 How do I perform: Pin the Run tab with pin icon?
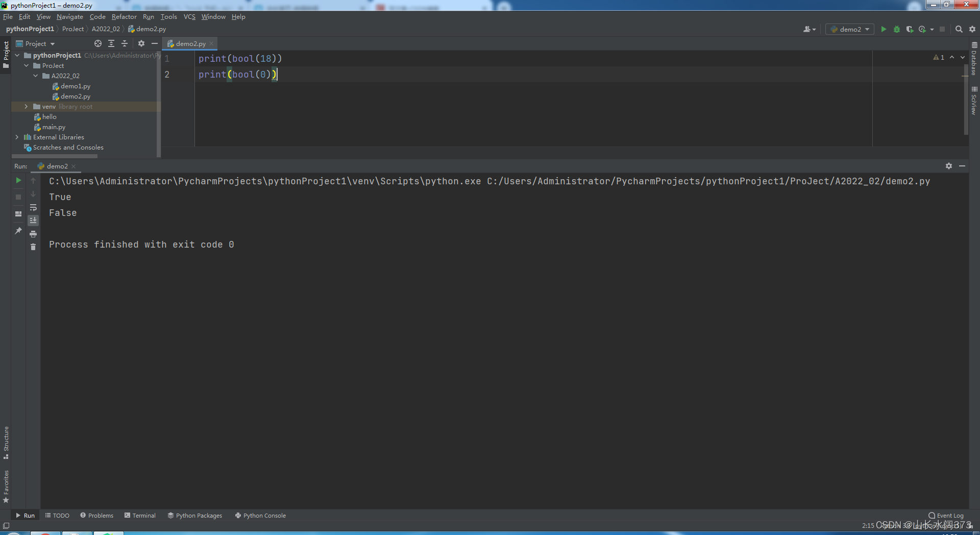(x=18, y=231)
